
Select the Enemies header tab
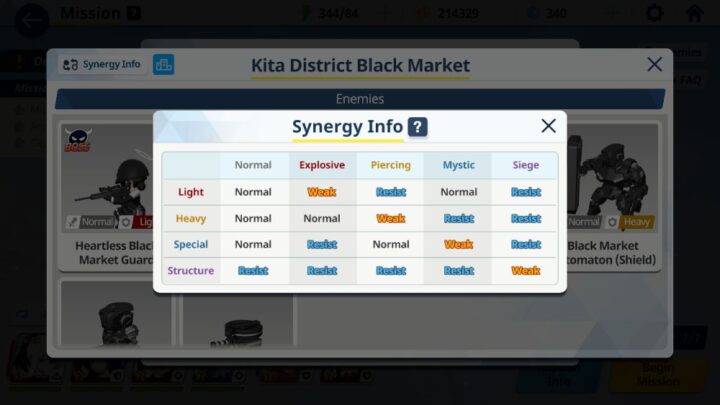(359, 99)
